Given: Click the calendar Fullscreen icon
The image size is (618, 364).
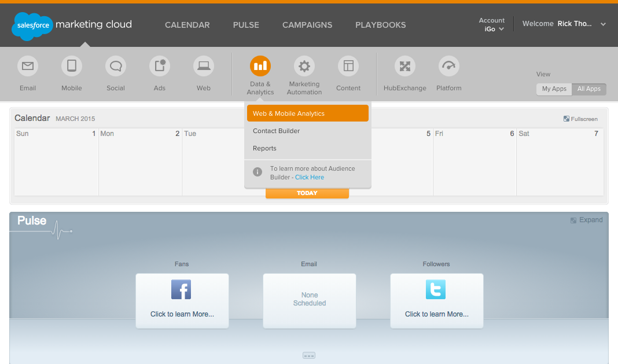Looking at the screenshot, I should pyautogui.click(x=566, y=119).
